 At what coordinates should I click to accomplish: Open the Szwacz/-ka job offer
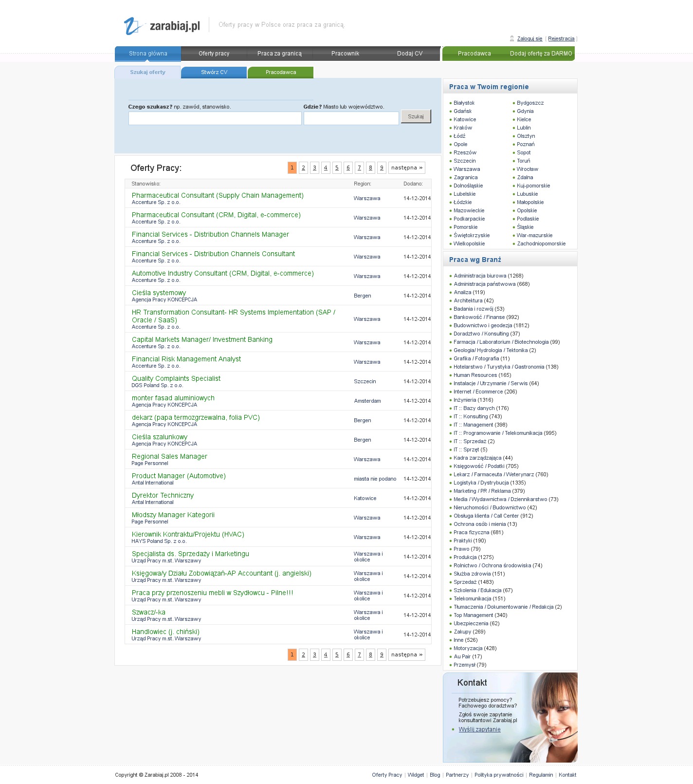[148, 612]
